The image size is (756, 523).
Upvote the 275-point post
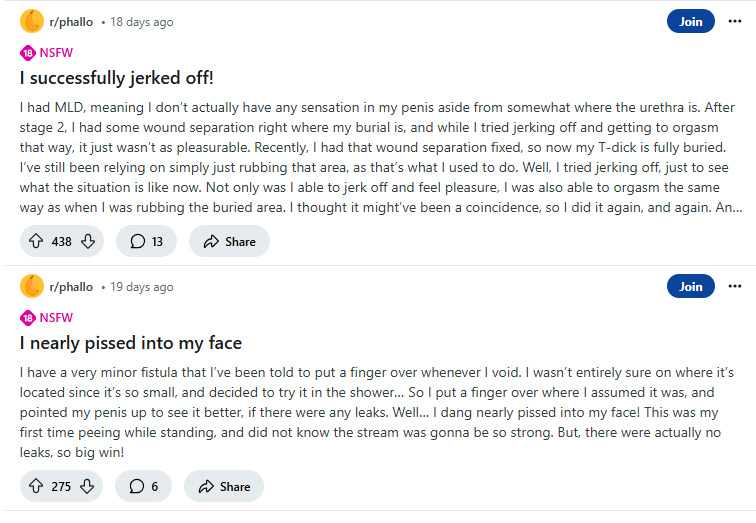pos(36,486)
